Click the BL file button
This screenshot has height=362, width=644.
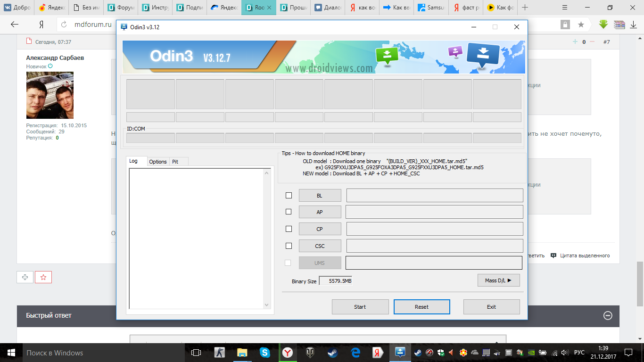coord(320,195)
